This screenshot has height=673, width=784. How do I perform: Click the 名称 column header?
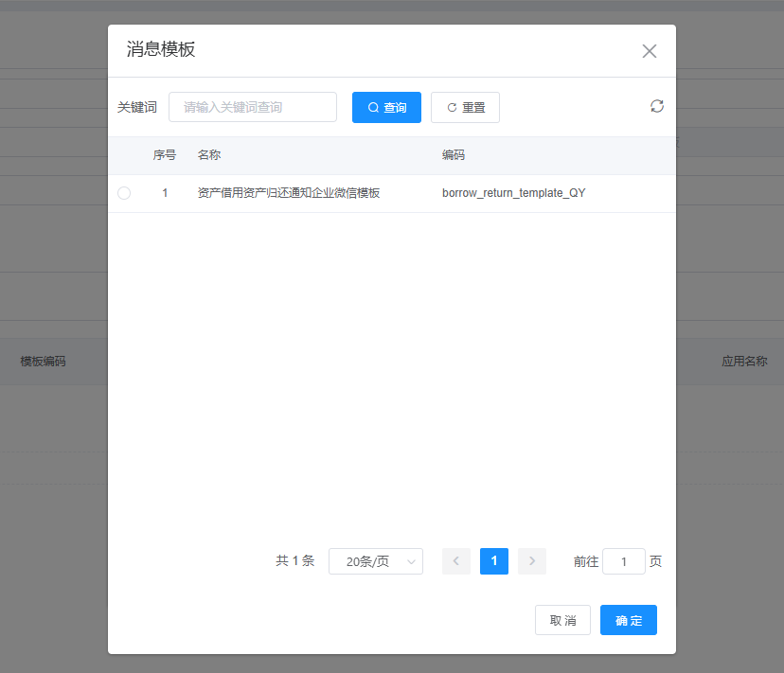coord(209,155)
